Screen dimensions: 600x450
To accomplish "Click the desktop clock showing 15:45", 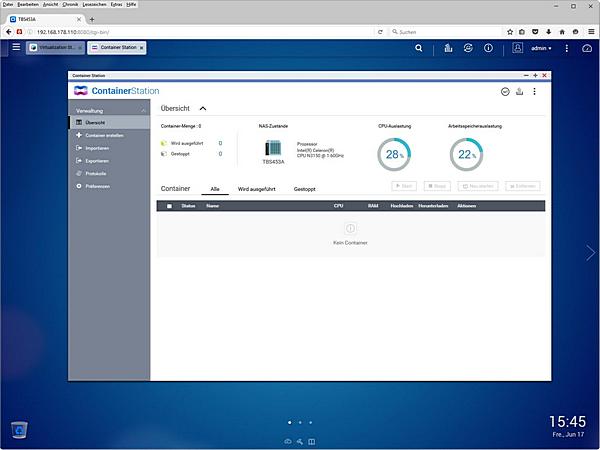I will [x=567, y=422].
